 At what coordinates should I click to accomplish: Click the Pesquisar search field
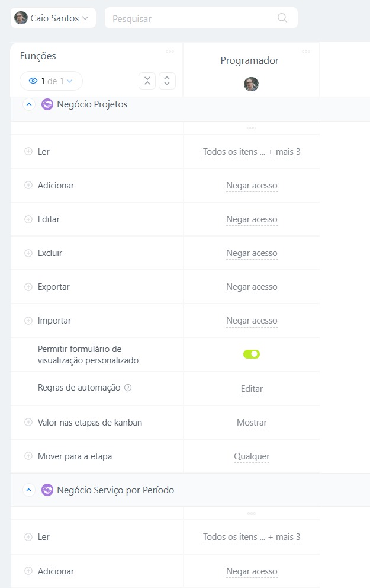(x=189, y=18)
